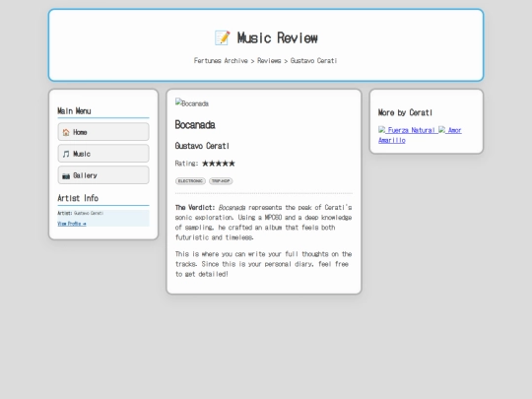Click the paragraph starting 'This is where you can write'
This screenshot has width=532, height=399.
click(264, 264)
